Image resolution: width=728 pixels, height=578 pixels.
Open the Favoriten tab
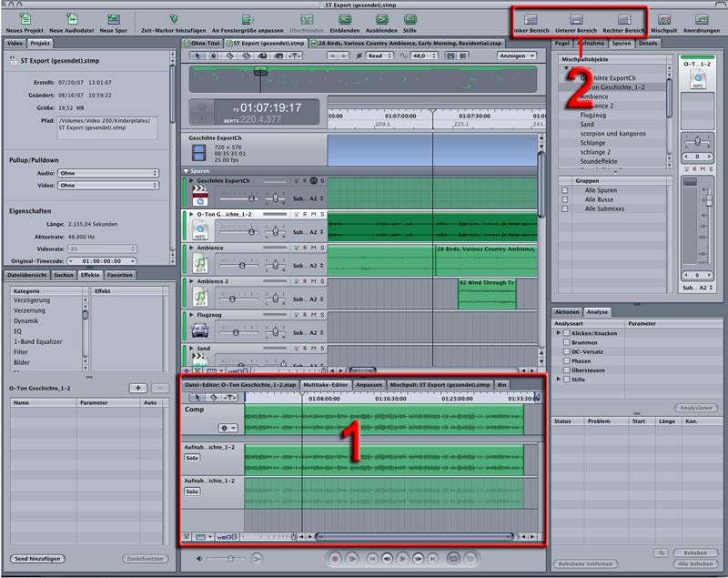(x=119, y=273)
